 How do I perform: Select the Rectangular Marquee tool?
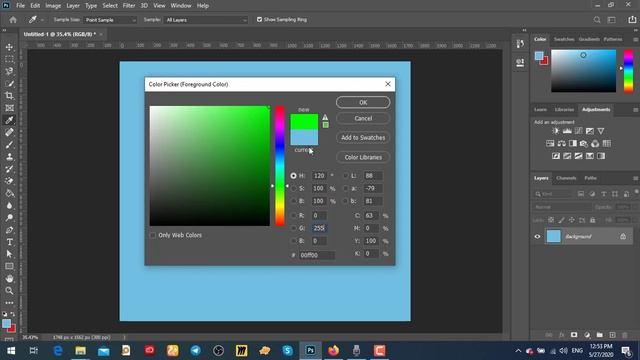(x=9, y=59)
